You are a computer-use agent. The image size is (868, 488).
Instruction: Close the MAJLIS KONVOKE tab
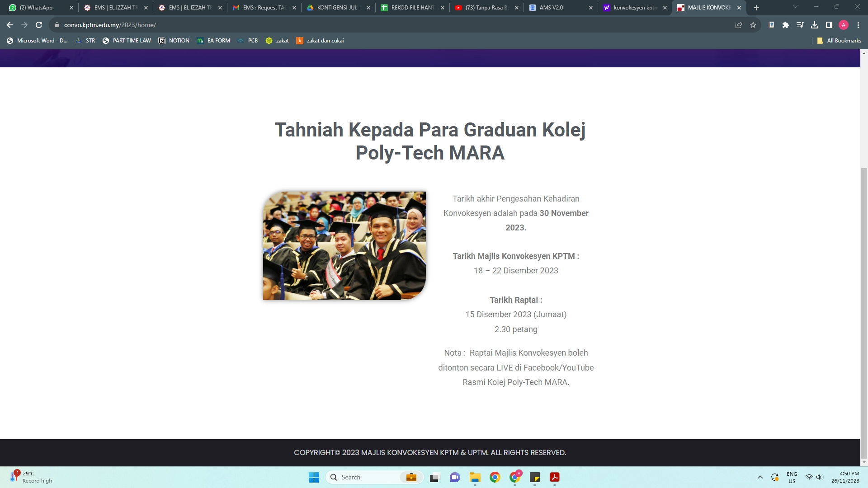pos(739,8)
